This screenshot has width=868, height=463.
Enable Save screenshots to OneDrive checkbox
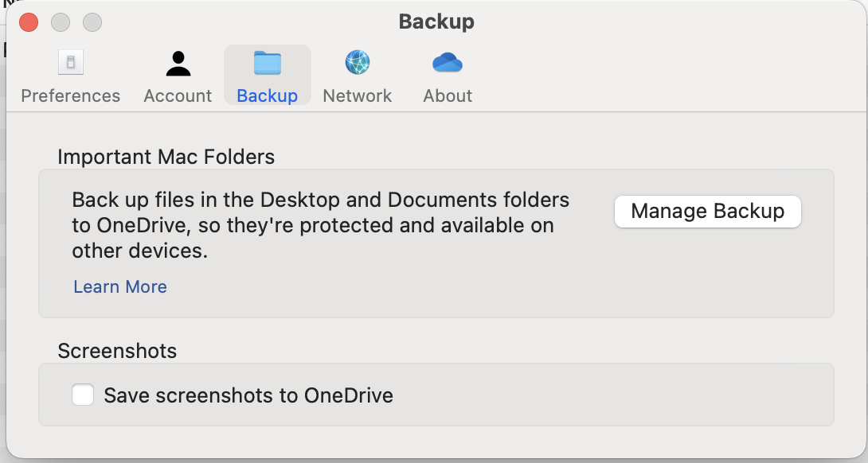pos(83,395)
